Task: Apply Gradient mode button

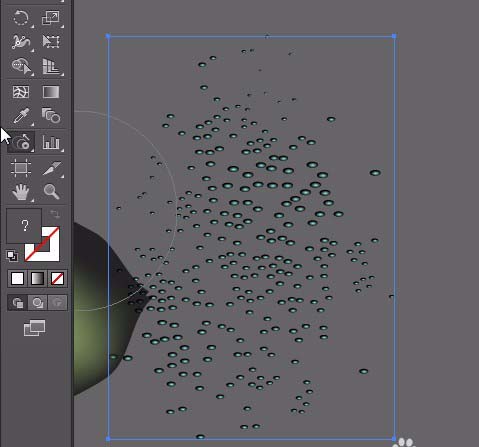Action: tap(37, 278)
